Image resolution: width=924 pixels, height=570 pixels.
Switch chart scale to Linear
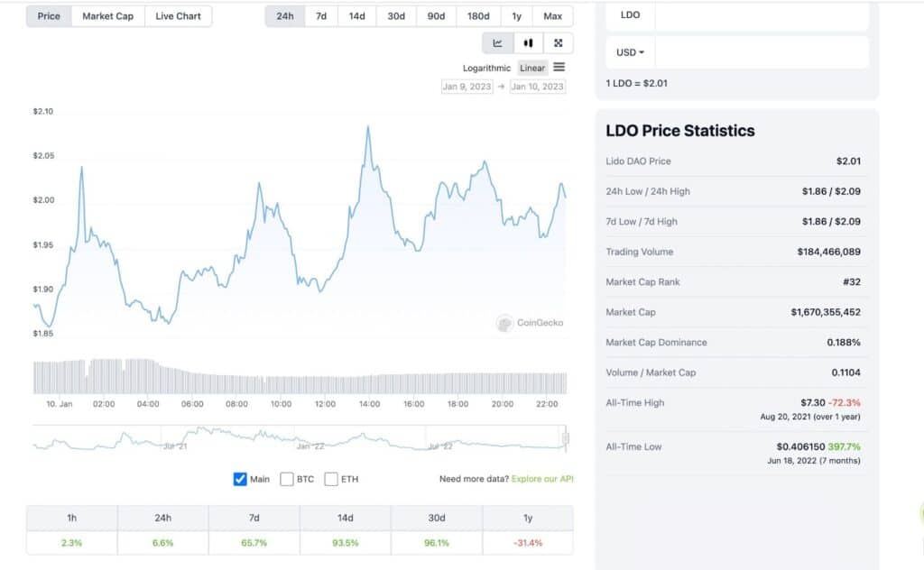[x=532, y=68]
